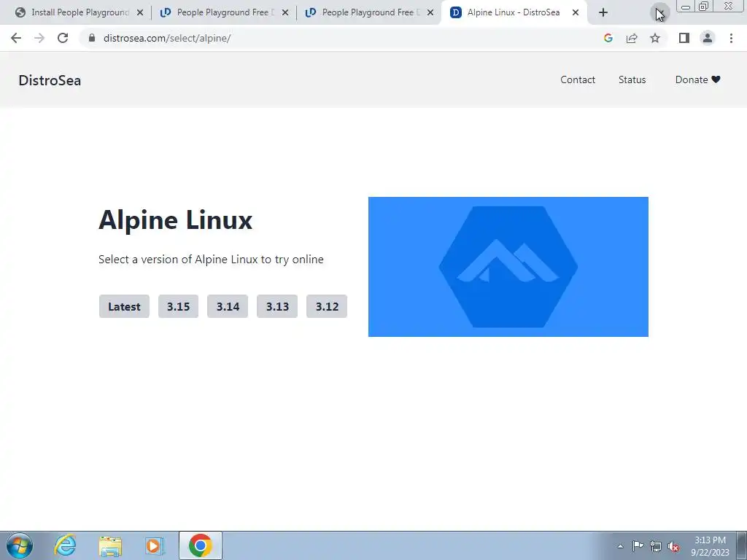The height and width of the screenshot is (560, 747).
Task: Select Alpine Linux version 3.12
Action: [x=327, y=306]
